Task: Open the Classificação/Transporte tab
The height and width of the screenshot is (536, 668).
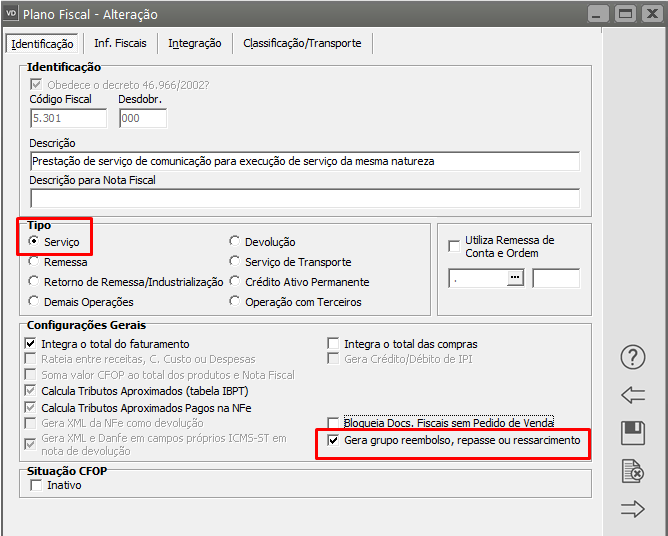Action: tap(303, 43)
